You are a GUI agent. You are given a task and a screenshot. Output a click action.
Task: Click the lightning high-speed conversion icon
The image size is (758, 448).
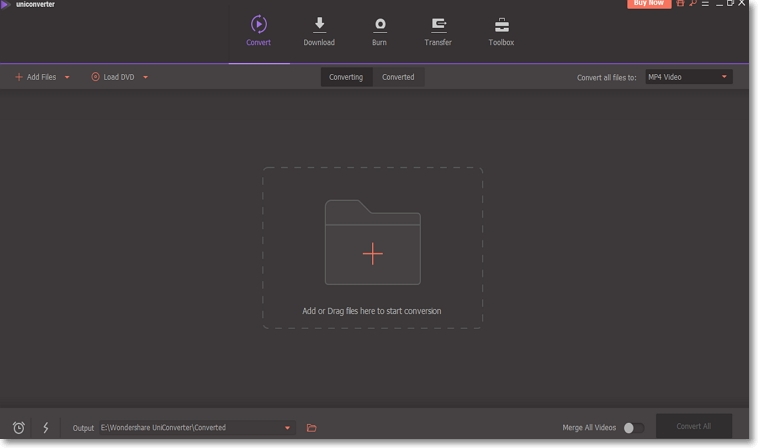pyautogui.click(x=45, y=428)
